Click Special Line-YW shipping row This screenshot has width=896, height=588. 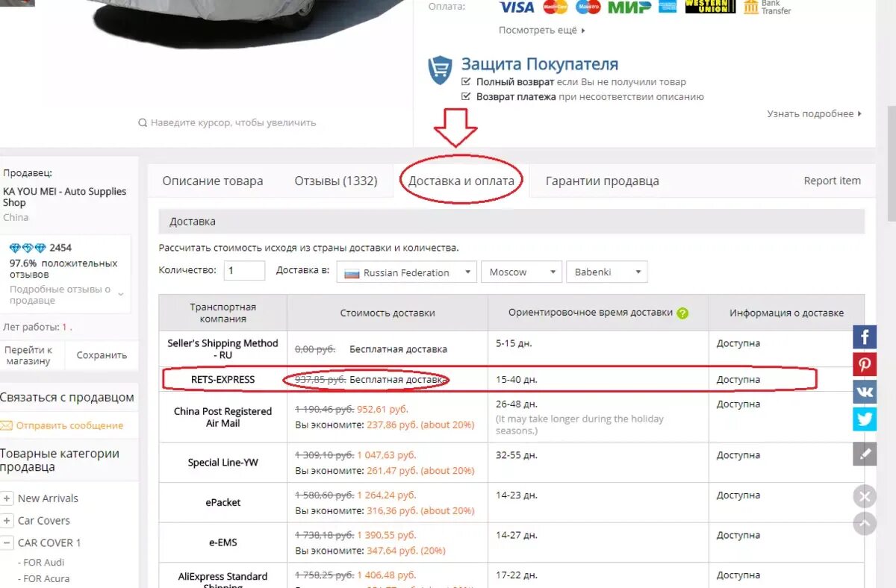[511, 463]
